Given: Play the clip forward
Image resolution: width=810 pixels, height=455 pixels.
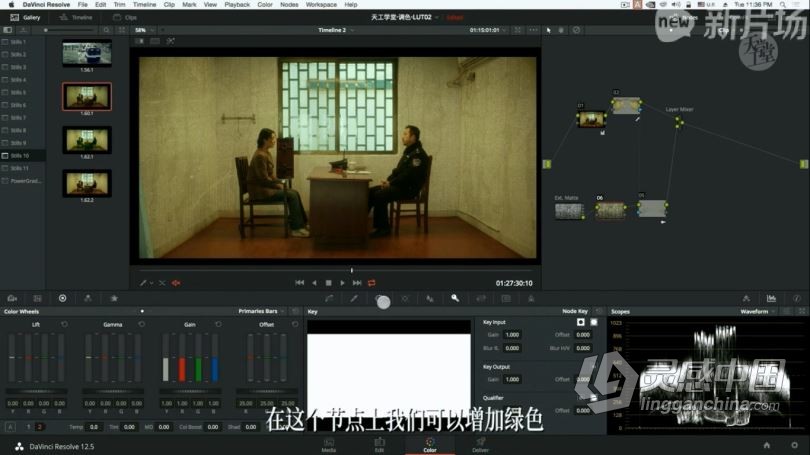Looking at the screenshot, I should (x=342, y=283).
